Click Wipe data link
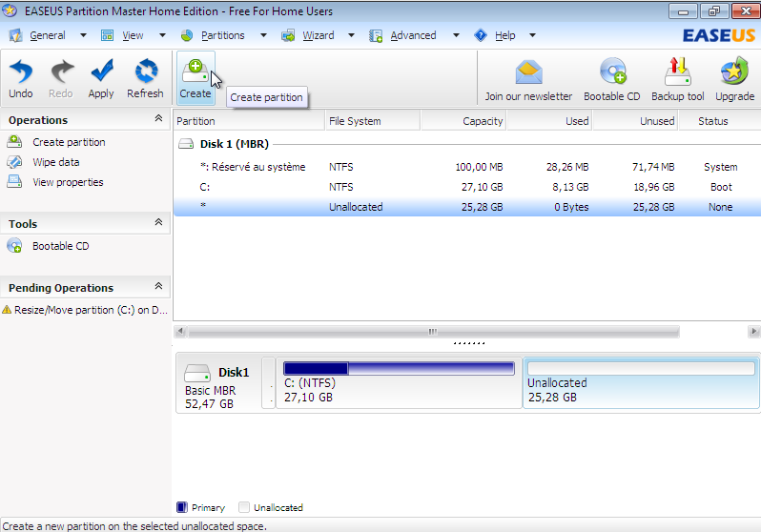Viewport: 761px width, 532px height. 56,162
